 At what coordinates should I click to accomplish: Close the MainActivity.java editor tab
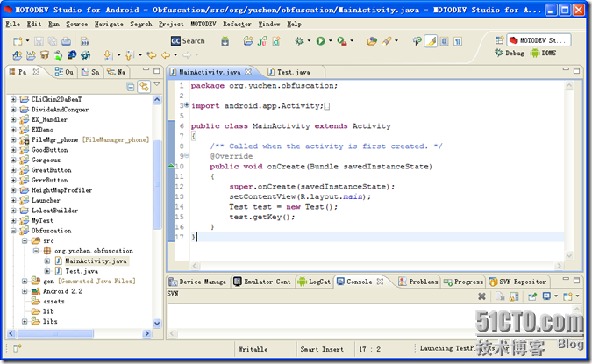click(x=248, y=71)
